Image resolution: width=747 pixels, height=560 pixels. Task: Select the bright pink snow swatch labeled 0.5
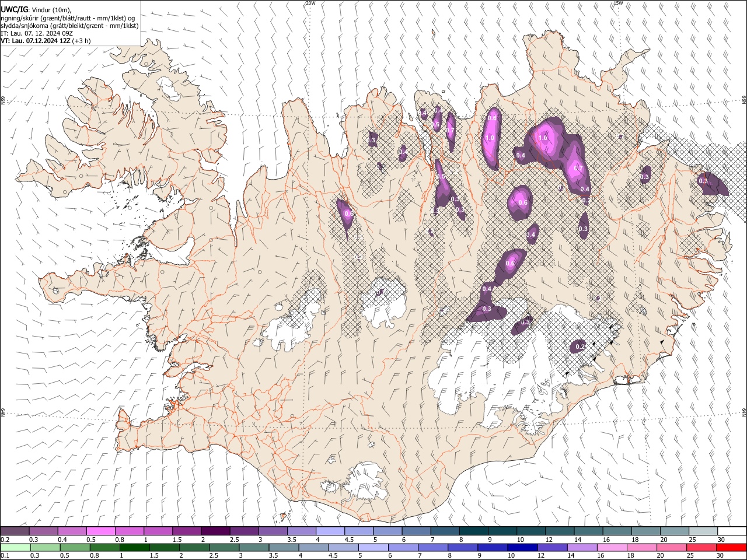point(100,531)
